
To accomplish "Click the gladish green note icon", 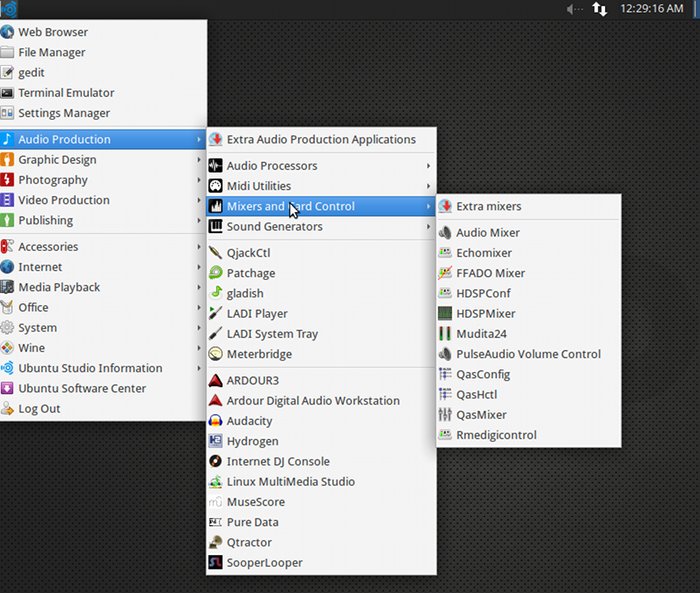I will pyautogui.click(x=216, y=293).
